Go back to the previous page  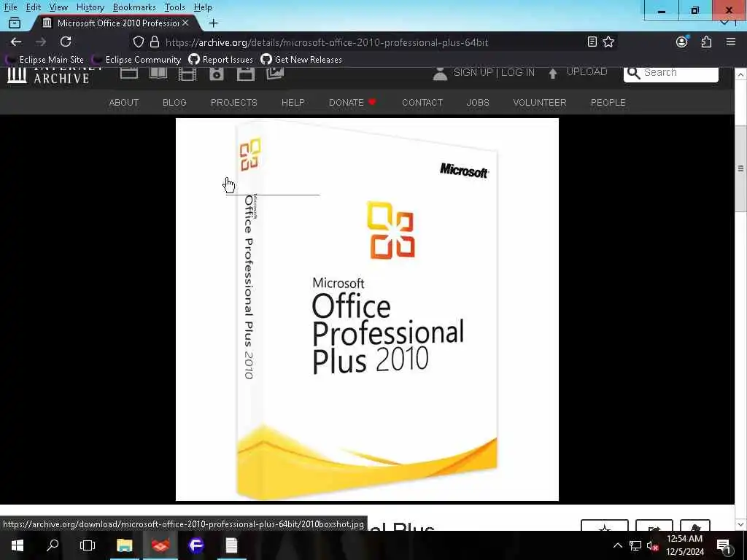[16, 42]
